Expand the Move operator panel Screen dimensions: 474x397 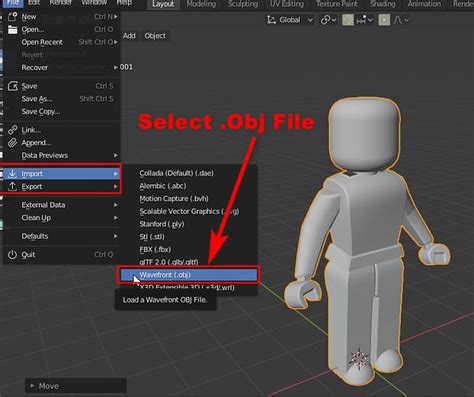click(76, 386)
